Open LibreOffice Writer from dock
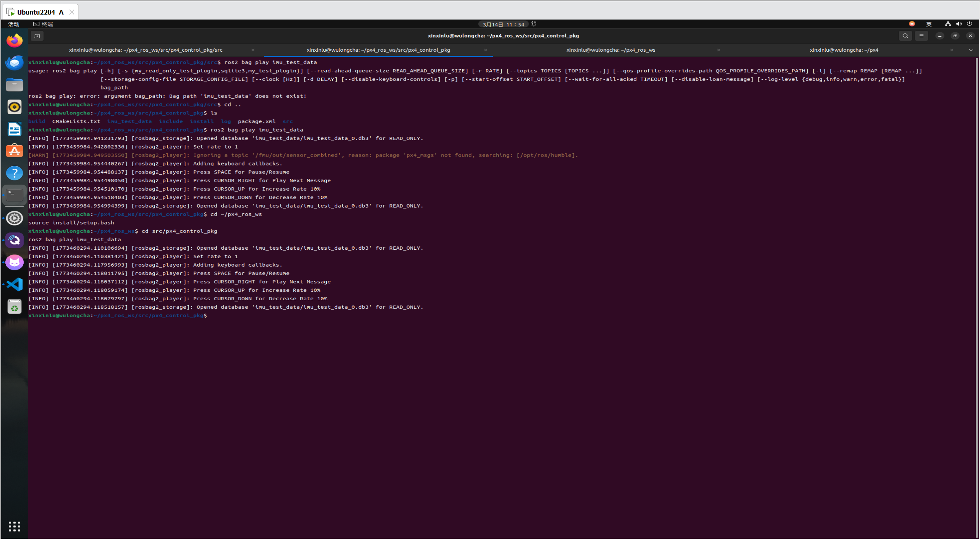Image resolution: width=980 pixels, height=540 pixels. (15, 129)
